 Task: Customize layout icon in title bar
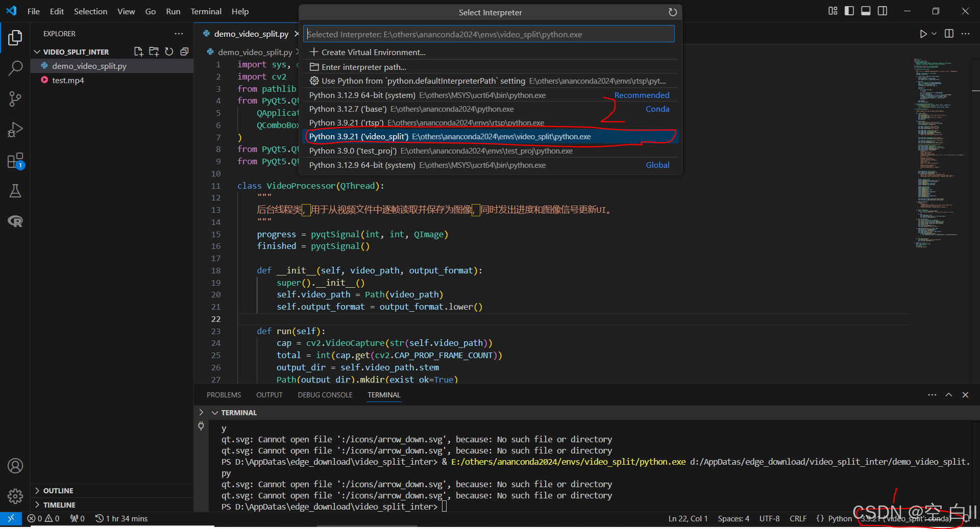click(x=833, y=11)
